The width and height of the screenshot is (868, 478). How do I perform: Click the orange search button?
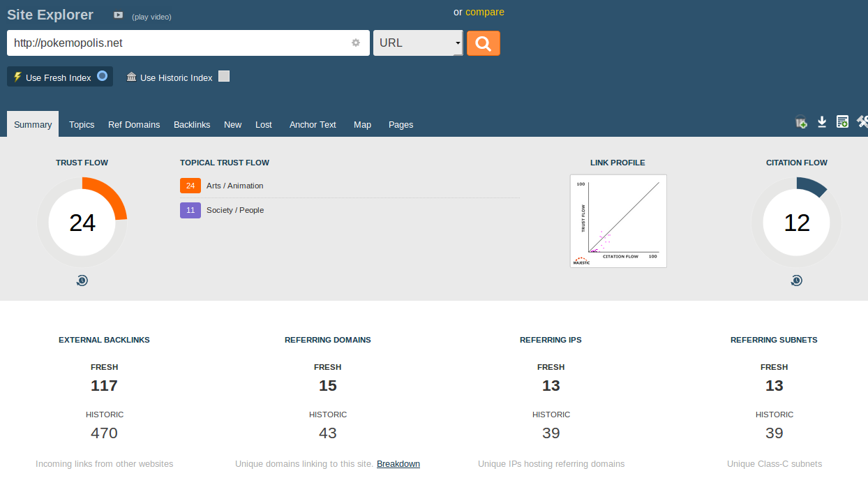pyautogui.click(x=483, y=43)
